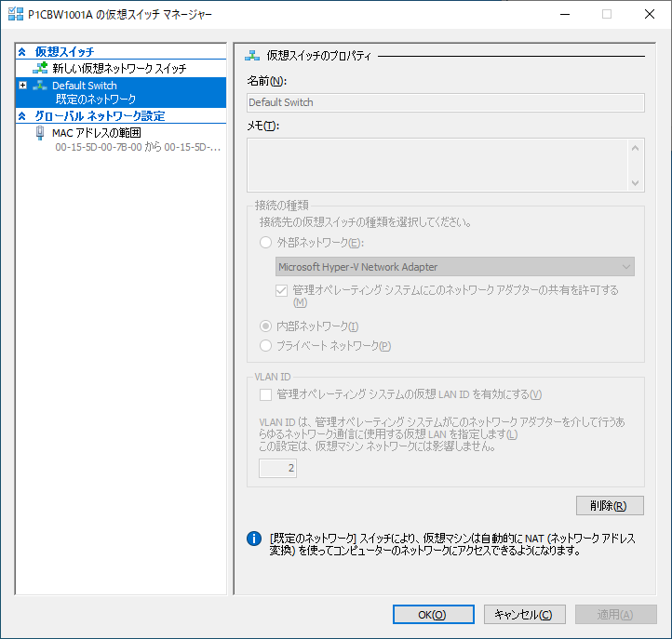Click the 仮想スイッチ section header
The image size is (672, 639).
(65, 52)
